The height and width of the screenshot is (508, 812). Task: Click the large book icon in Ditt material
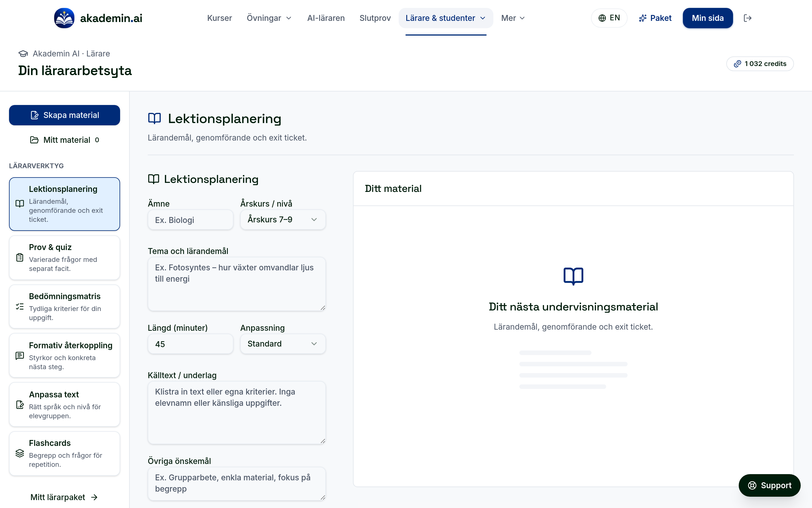click(x=573, y=276)
